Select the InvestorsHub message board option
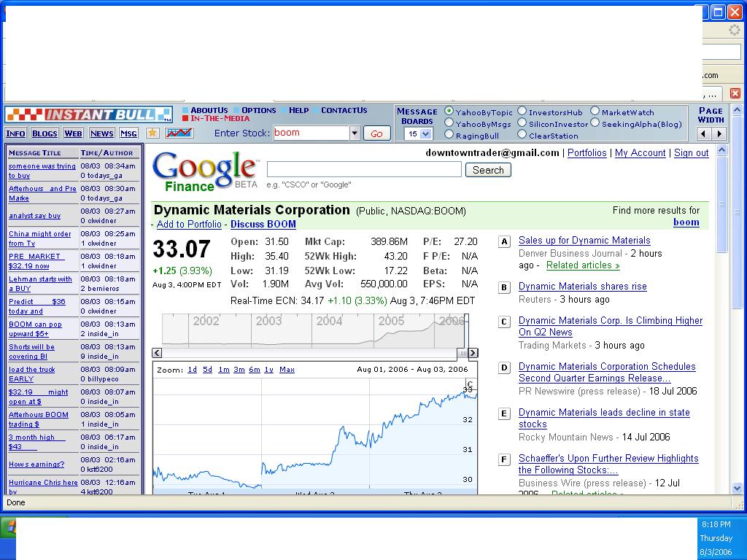The height and width of the screenshot is (560, 747). [522, 111]
